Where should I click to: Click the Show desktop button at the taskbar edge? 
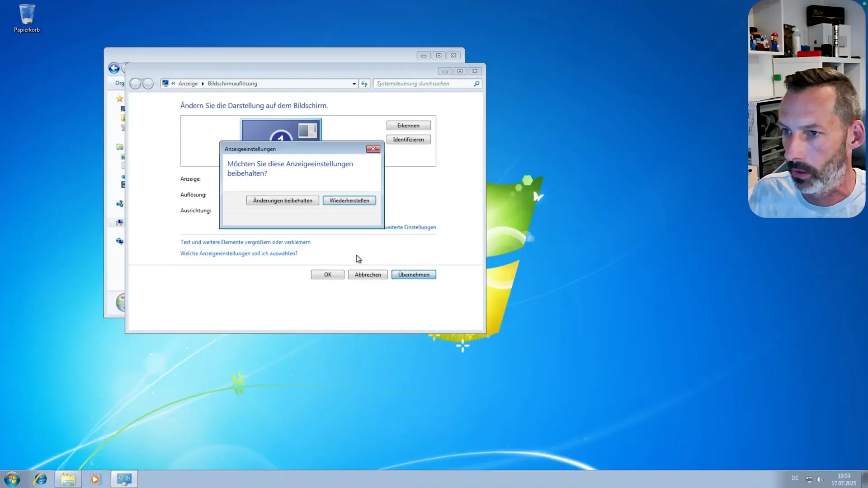864,479
